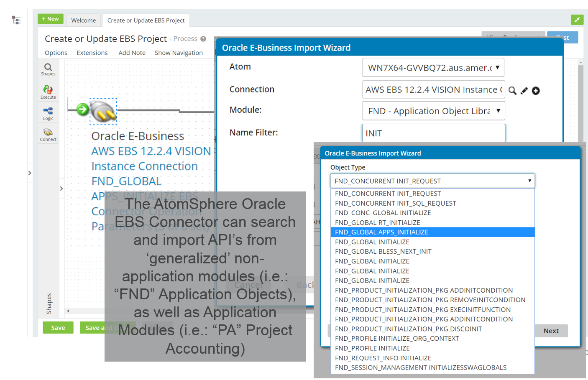Click the pencil icon to edit the Connection
The height and width of the screenshot is (380, 588).
click(x=524, y=90)
